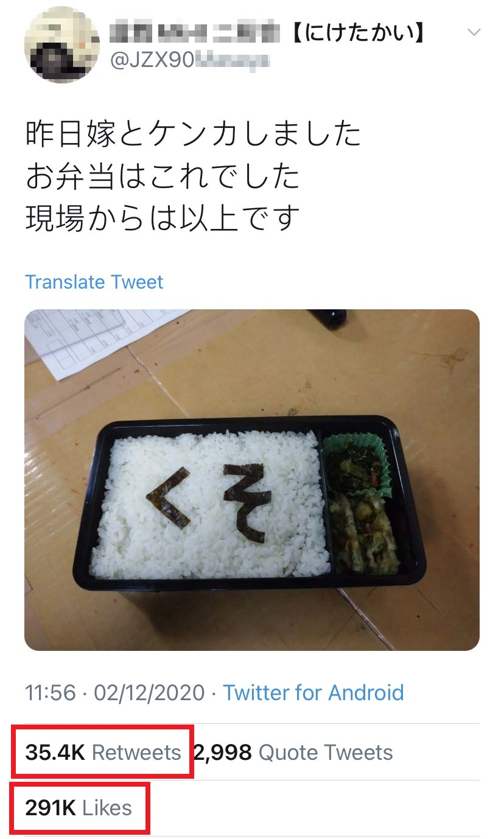Image resolution: width=504 pixels, height=839 pixels.
Task: Open the bento box photo
Action: (x=252, y=480)
